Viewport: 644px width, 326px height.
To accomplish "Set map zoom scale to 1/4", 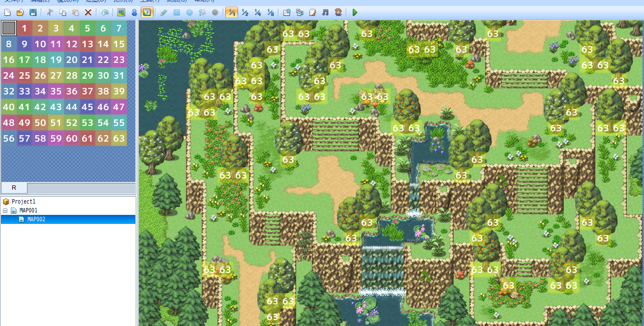I will tap(257, 12).
